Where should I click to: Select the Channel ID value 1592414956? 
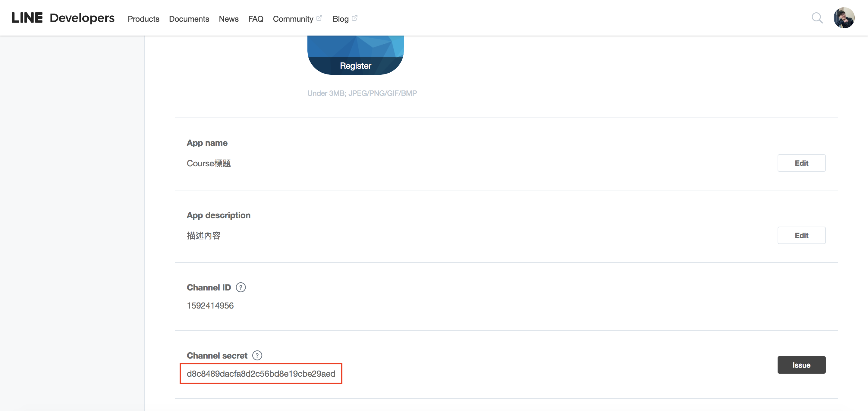[210, 306]
